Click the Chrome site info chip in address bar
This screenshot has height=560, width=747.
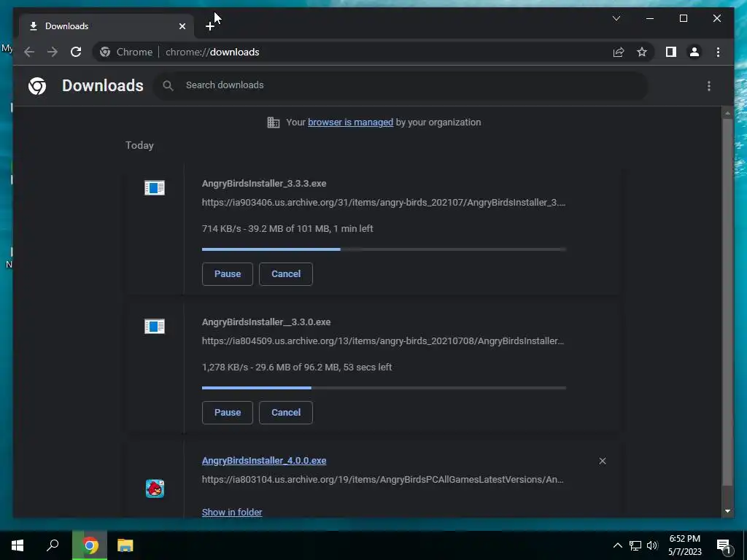tap(127, 52)
